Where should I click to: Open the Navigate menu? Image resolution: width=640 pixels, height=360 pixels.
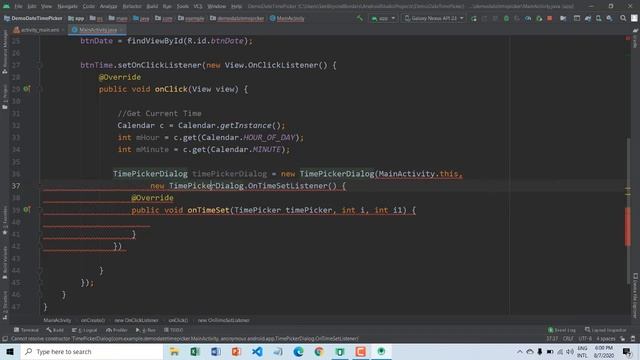pos(67,6)
